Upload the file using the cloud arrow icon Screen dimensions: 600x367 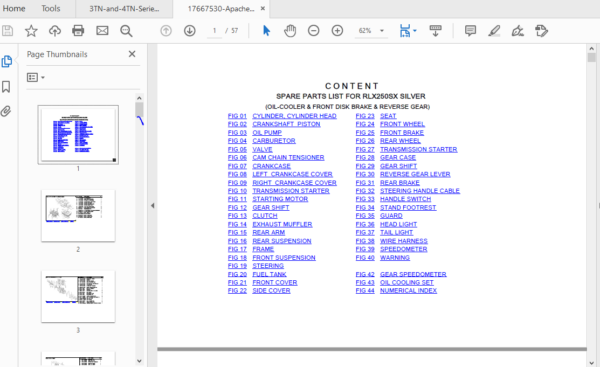tap(55, 31)
